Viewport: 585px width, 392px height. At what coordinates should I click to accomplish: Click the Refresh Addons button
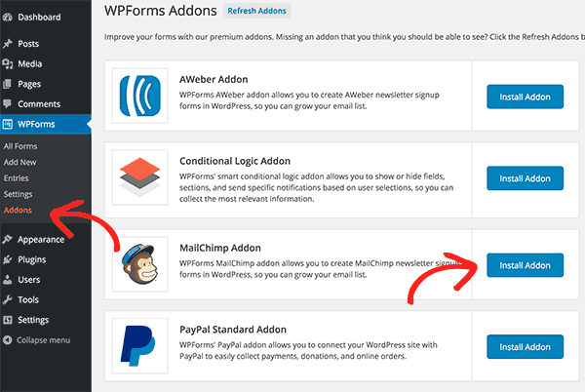[x=256, y=11]
